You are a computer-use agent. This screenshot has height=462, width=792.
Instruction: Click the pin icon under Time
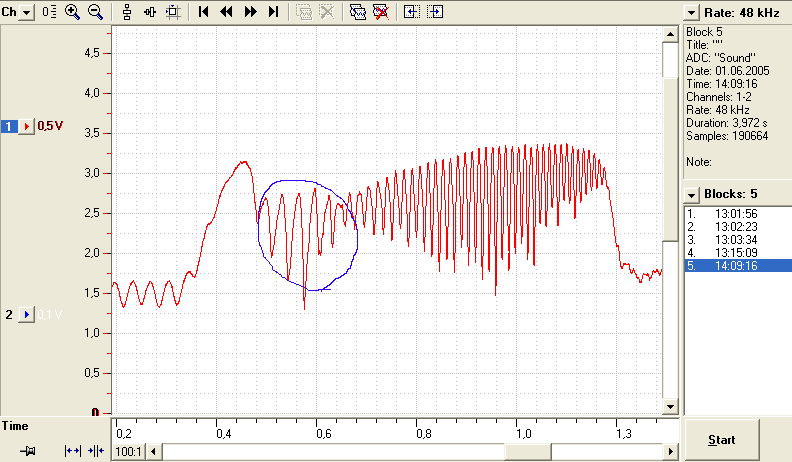point(27,451)
